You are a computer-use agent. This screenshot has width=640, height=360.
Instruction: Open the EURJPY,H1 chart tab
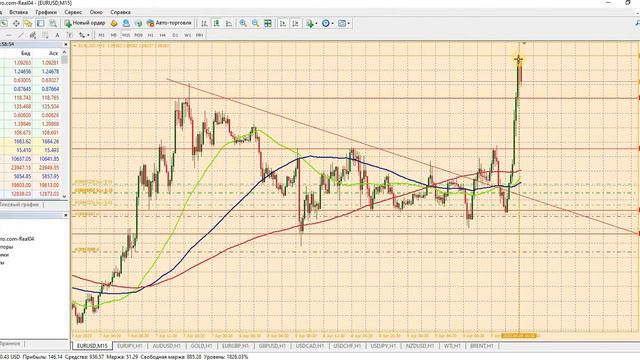130,346
